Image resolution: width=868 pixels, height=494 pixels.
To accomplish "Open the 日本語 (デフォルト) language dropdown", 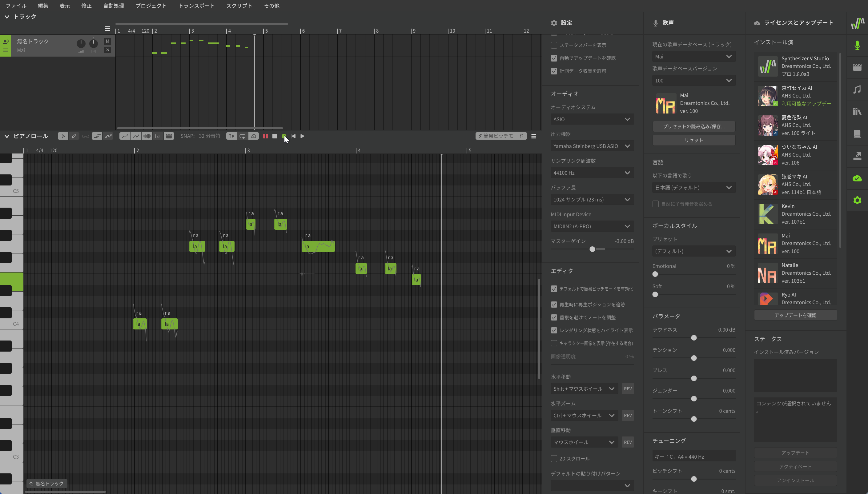I will (x=693, y=187).
